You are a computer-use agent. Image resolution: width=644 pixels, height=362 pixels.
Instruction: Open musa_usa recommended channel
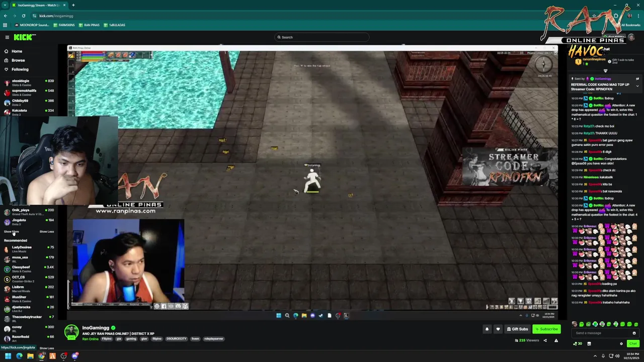29,259
